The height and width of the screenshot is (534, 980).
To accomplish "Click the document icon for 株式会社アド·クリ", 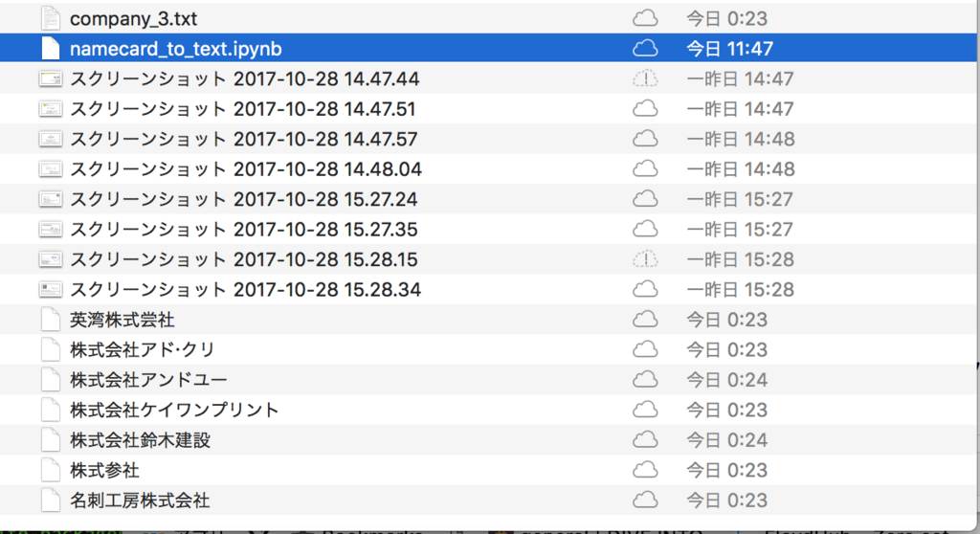I will click(51, 349).
